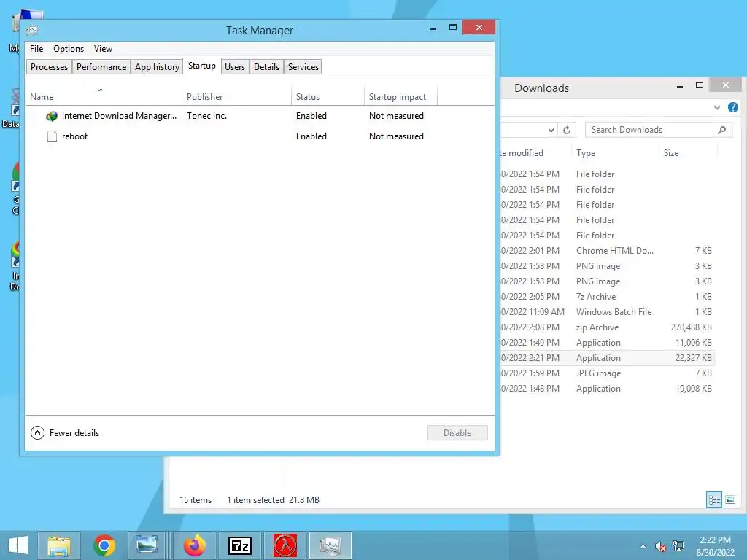The width and height of the screenshot is (747, 560).
Task: Click the search magnifier in Downloads
Action: 721,130
